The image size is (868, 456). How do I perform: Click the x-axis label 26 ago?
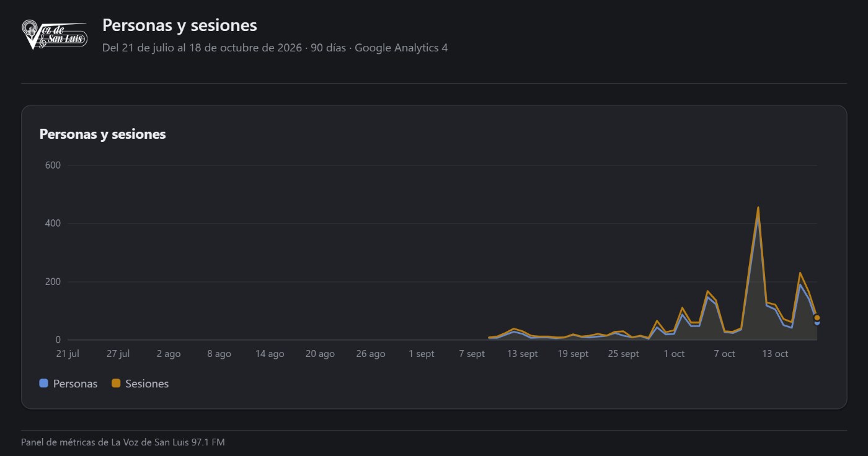(371, 354)
